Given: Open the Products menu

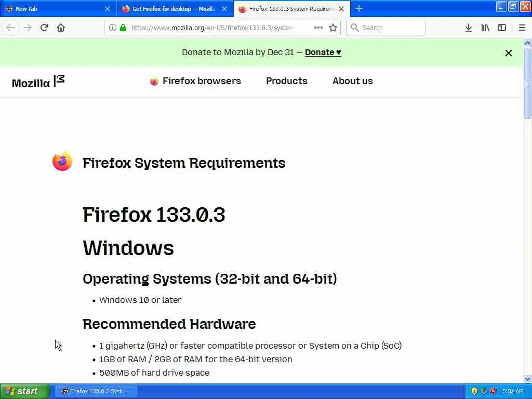Looking at the screenshot, I should pyautogui.click(x=287, y=81).
